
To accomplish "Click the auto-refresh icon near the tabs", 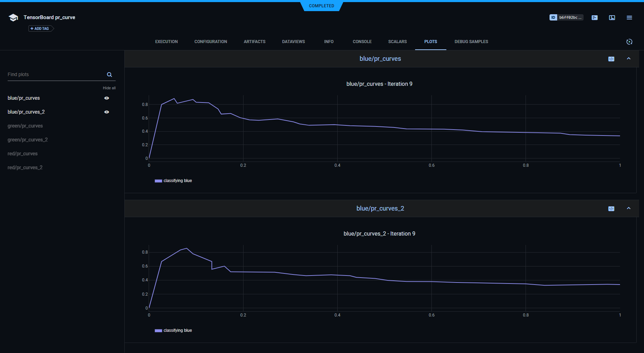I will point(629,42).
